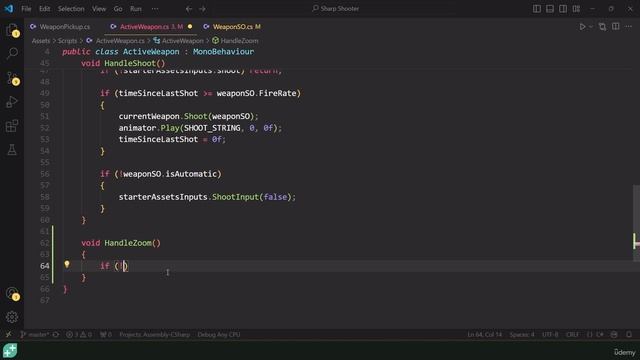
Task: Open changes compare icon in editor toolbar
Action: pyautogui.click(x=602, y=27)
